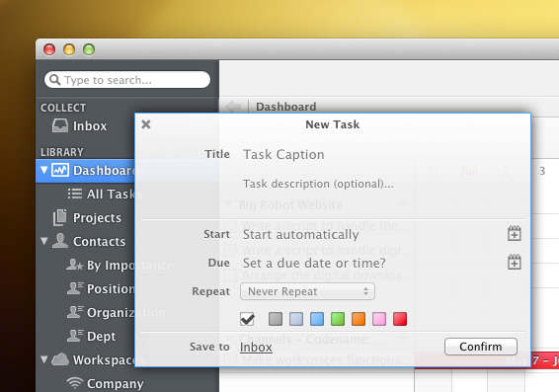Select Position in the sidebar
The image size is (559, 392).
coord(111,288)
